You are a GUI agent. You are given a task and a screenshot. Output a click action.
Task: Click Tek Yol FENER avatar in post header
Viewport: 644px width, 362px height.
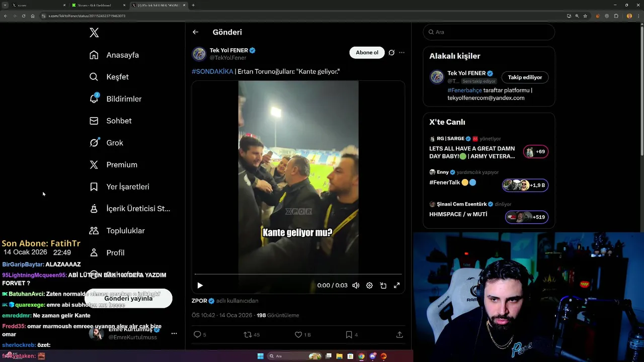coord(199,54)
